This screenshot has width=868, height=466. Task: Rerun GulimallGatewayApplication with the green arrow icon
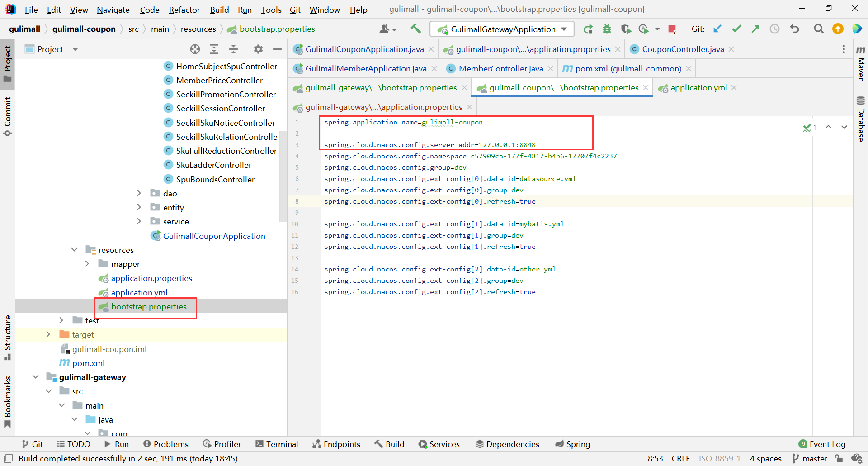click(x=588, y=29)
